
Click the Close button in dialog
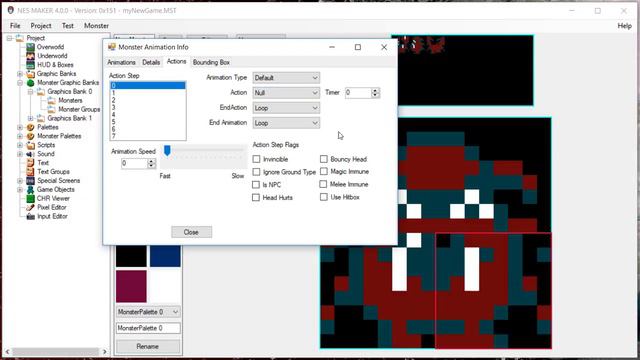[191, 232]
